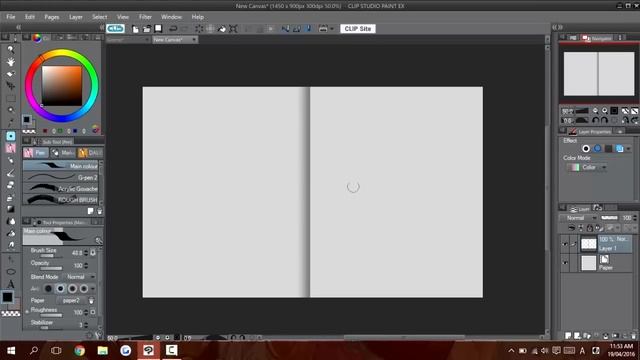Click the Navigator canvas thumbnail
640x360 pixels.
coord(599,74)
